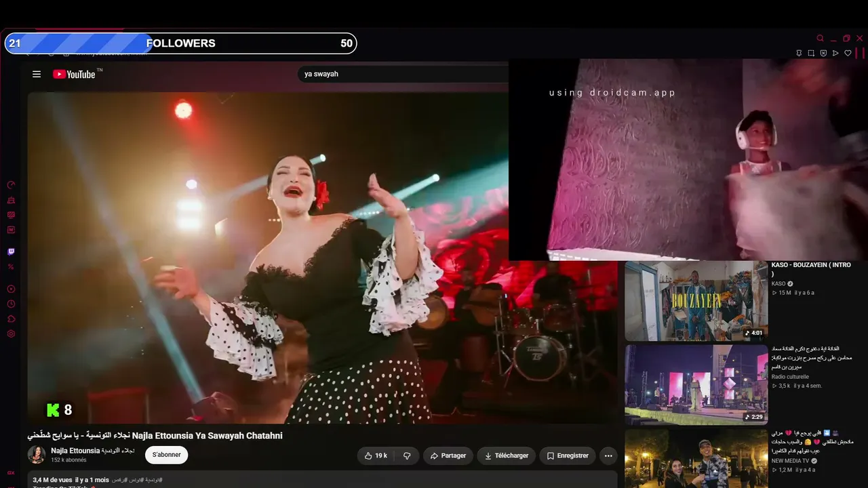Open the Radio culturelle video thumbnail

(696, 385)
